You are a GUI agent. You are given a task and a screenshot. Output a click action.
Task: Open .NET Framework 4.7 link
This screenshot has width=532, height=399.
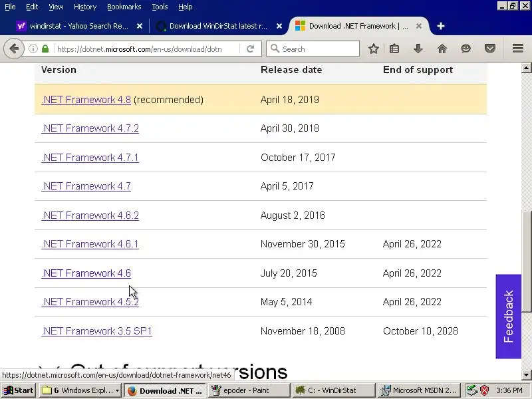(86, 186)
